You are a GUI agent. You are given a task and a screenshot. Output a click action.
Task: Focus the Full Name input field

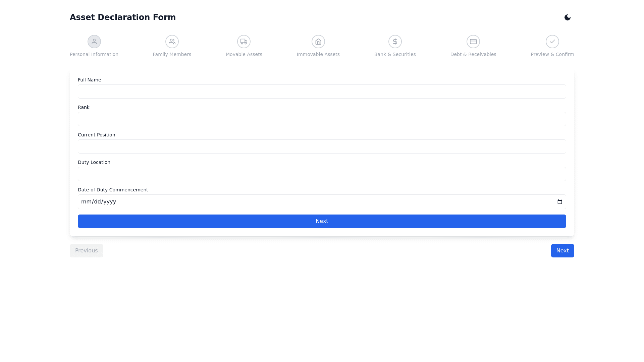click(322, 92)
